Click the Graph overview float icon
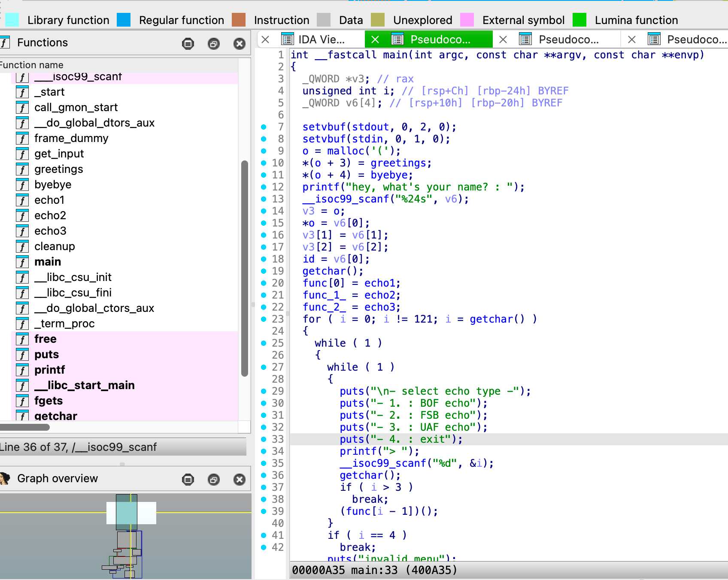728x580 pixels. pos(213,479)
